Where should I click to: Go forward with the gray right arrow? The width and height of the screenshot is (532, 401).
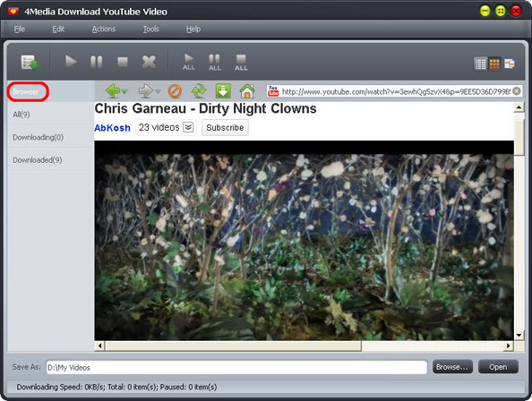click(146, 90)
